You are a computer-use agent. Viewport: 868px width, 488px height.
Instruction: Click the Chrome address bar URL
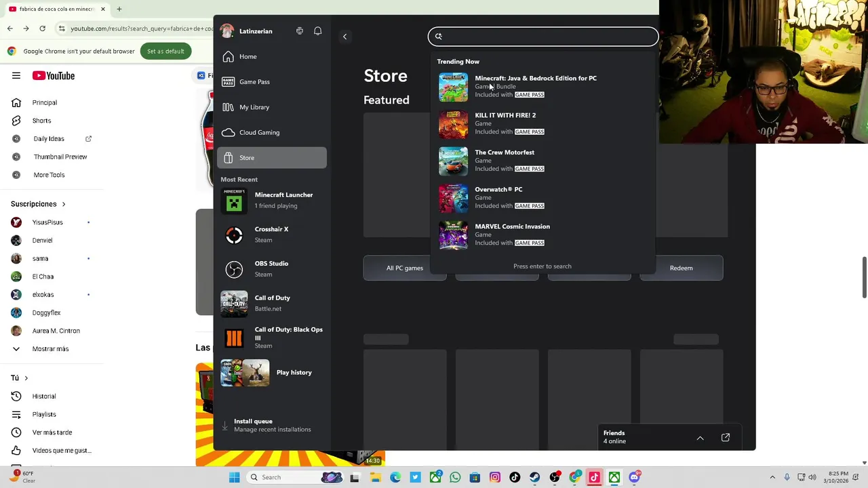(x=142, y=28)
